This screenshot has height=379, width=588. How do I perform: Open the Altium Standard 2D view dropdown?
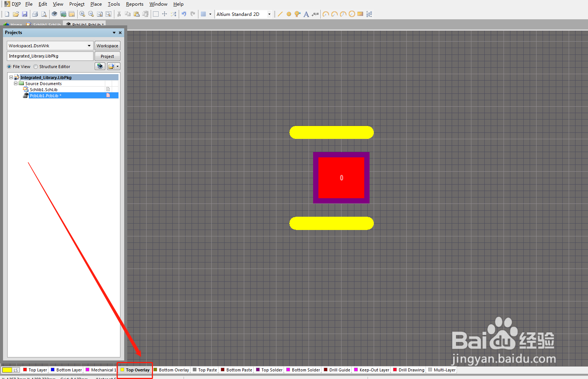(269, 14)
